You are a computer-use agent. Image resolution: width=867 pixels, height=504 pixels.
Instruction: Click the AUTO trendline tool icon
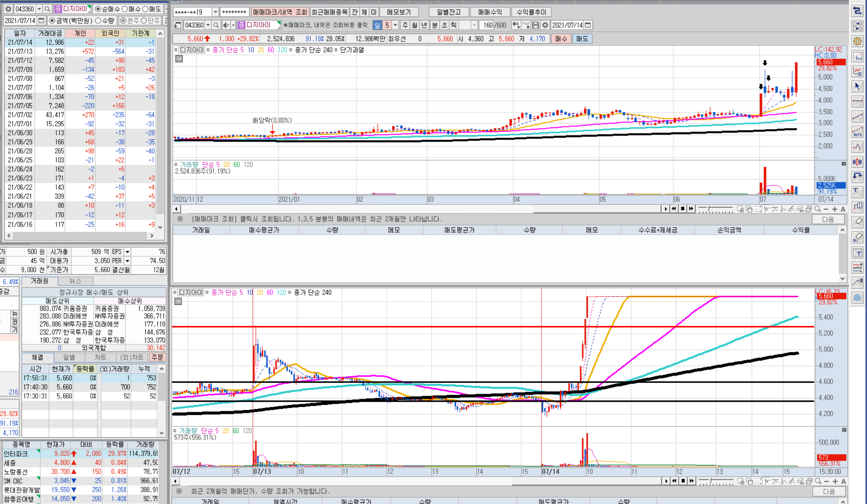click(x=857, y=132)
